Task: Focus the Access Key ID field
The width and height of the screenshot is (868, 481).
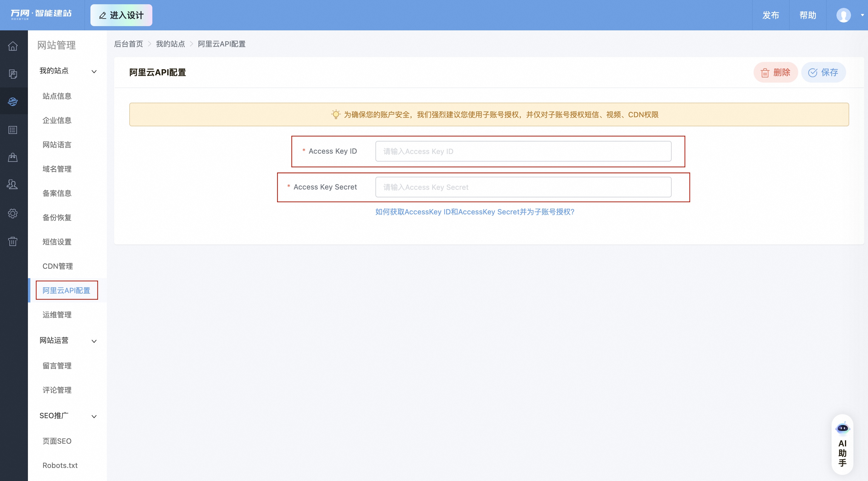Action: (523, 151)
